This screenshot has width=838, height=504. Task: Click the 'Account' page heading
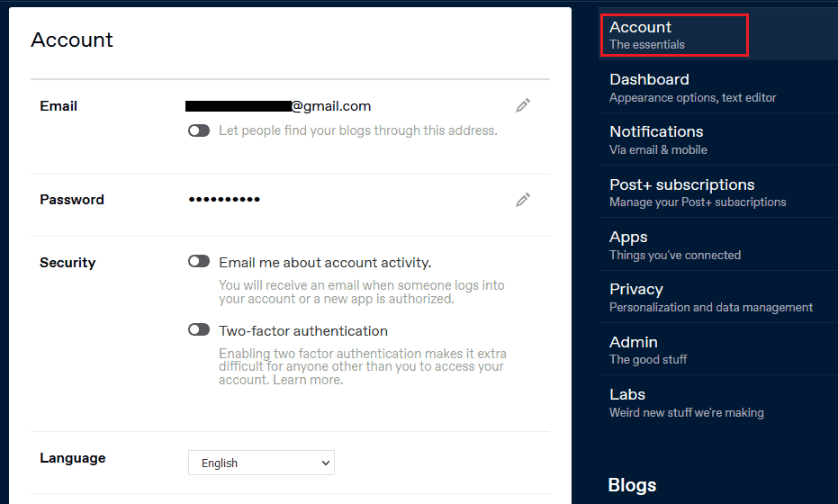pos(72,40)
